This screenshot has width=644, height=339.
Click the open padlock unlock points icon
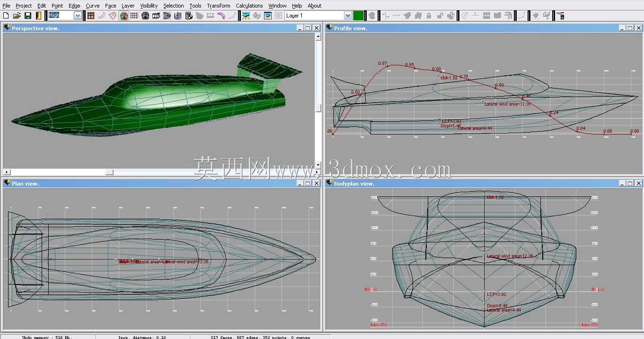pyautogui.click(x=440, y=16)
